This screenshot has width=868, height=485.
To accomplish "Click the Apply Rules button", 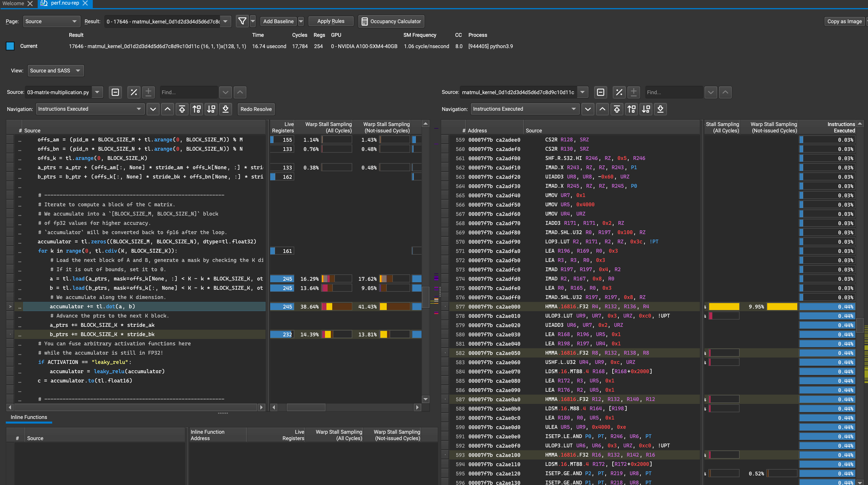I will tap(331, 21).
